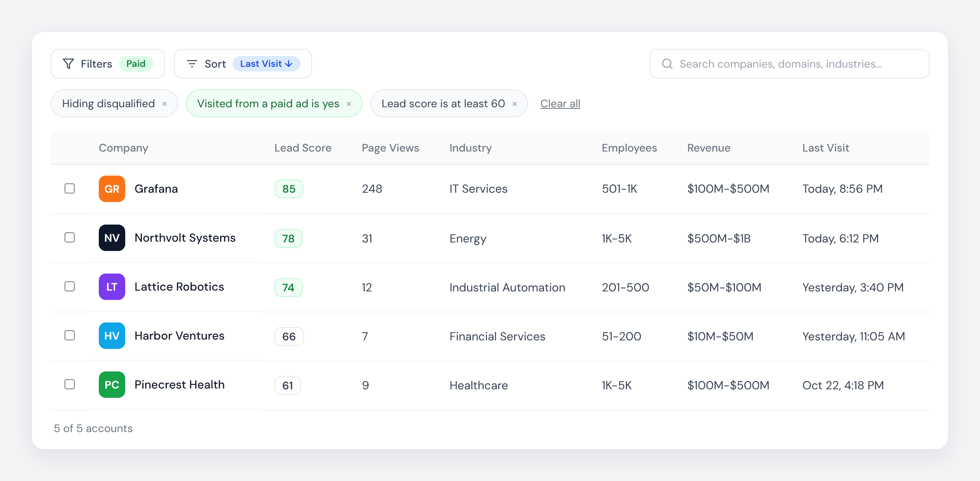Click the orange GR Grafana avatar
The width and height of the screenshot is (980, 481).
pos(112,189)
